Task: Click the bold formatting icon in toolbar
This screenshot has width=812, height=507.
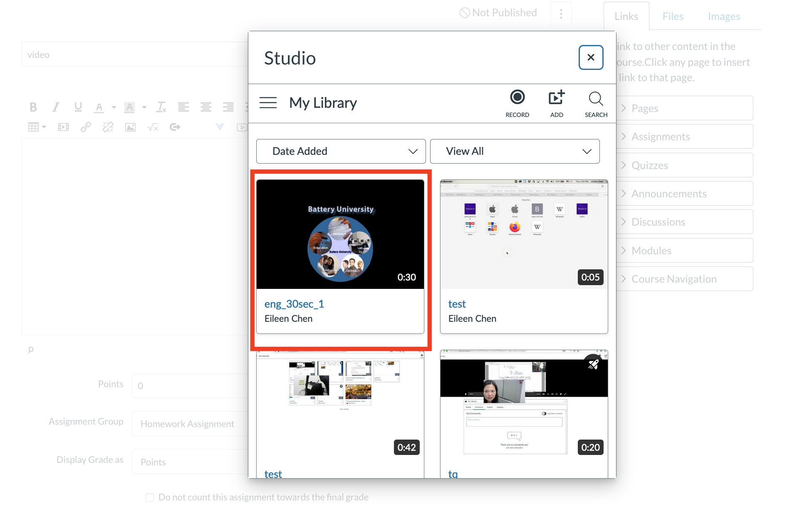Action: pos(34,107)
